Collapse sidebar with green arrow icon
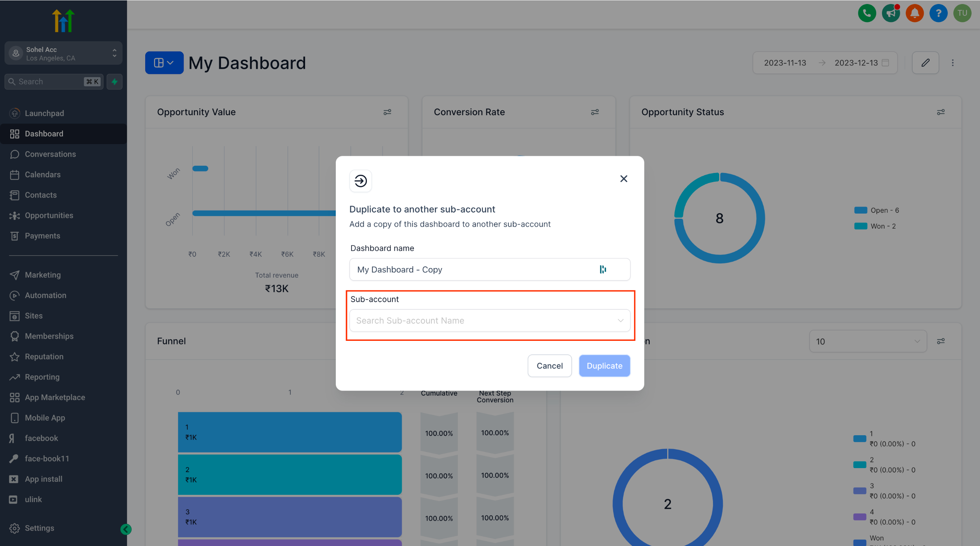 (126, 529)
